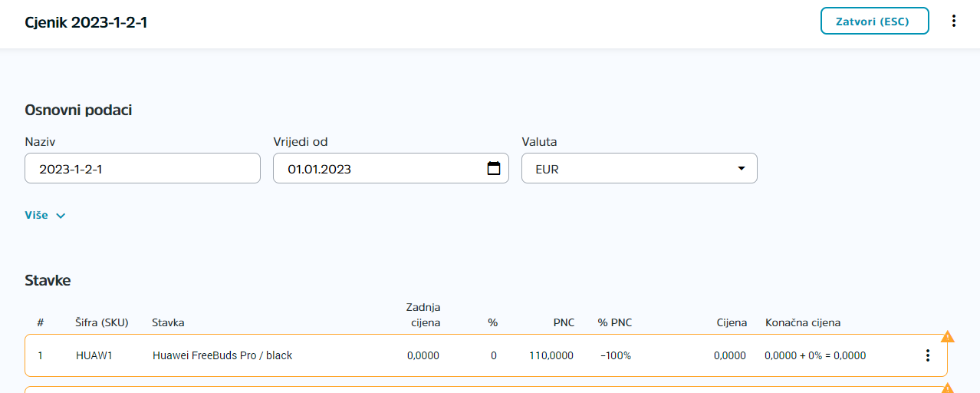Select the HUAW1 SKU cell
980x393 pixels.
94,355
